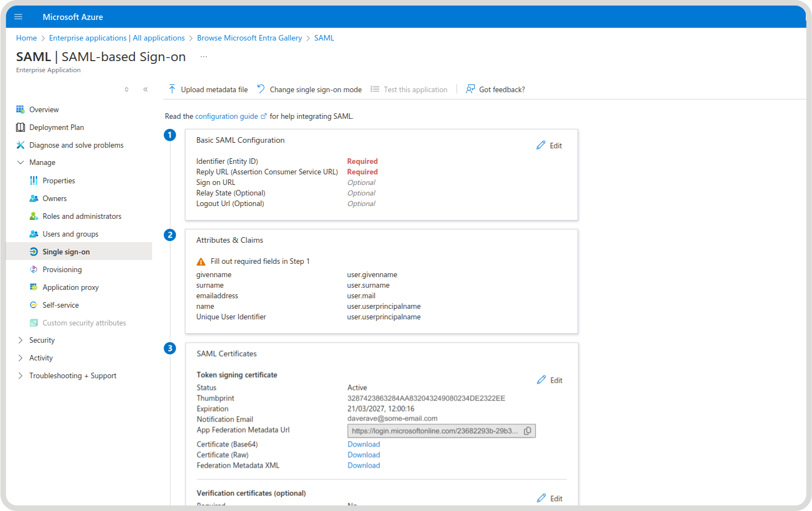Click the SAML breadcrumb link
The height and width of the screenshot is (511, 812).
(x=324, y=38)
